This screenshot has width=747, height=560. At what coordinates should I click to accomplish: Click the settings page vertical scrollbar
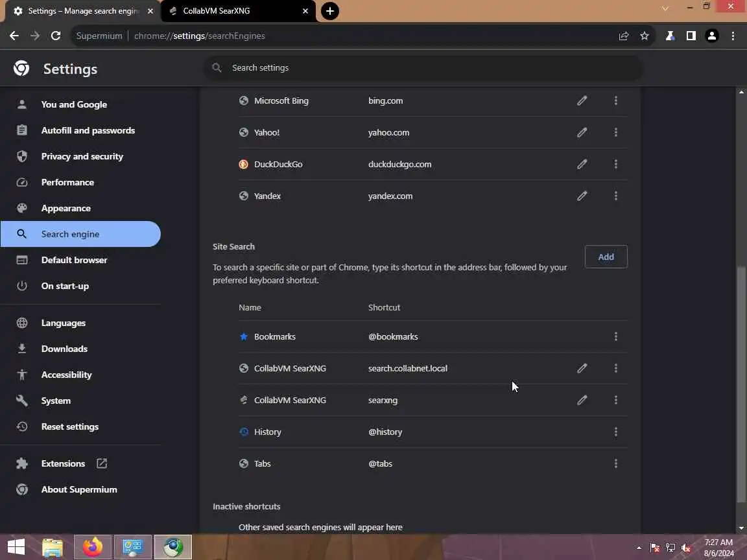(741, 384)
